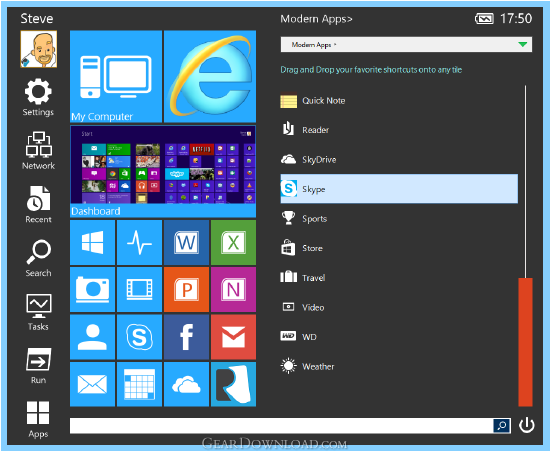Click the battery status icon
The image size is (551, 452).
point(484,19)
